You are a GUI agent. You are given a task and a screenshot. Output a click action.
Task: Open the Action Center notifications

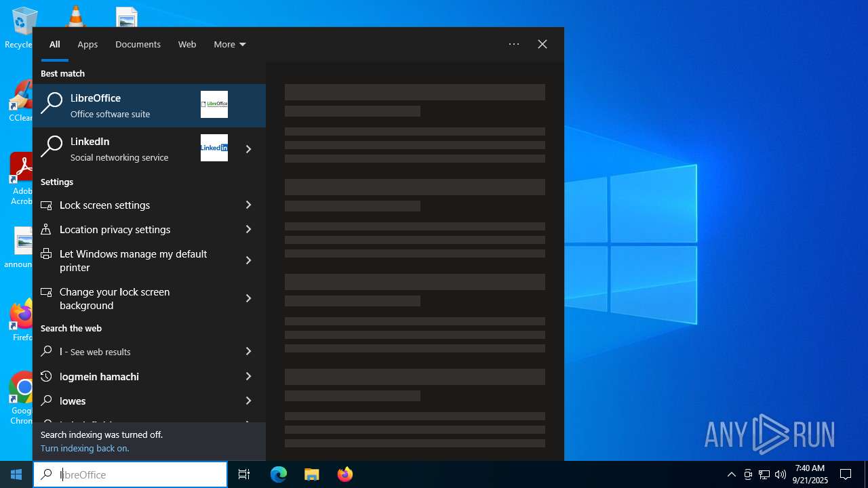coord(846,474)
